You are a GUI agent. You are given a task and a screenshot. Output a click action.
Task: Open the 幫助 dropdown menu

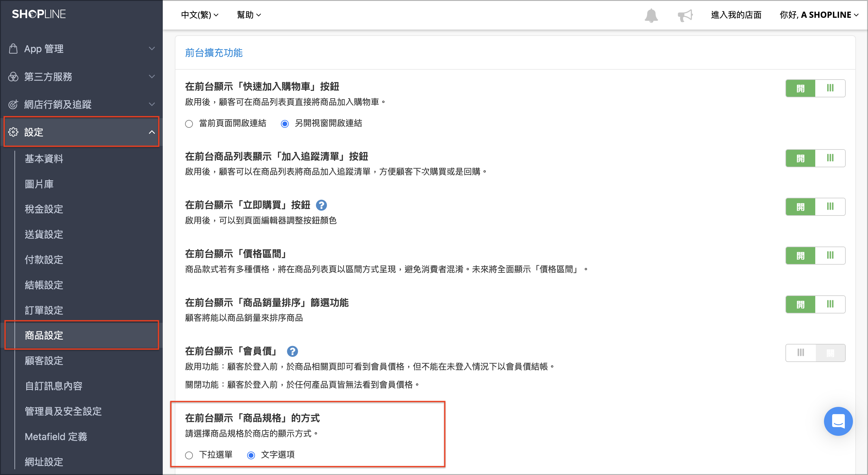pos(249,15)
